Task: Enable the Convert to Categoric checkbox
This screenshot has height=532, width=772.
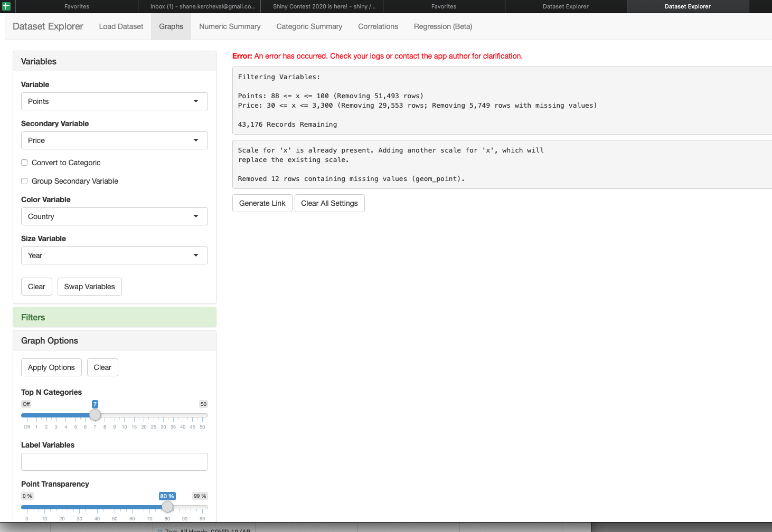Action: [24, 163]
